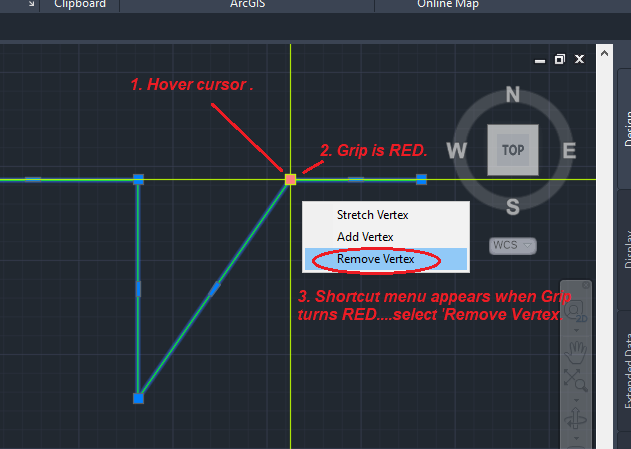The image size is (631, 449).
Task: Click Stretch Vertex menu option
Action: 372,214
